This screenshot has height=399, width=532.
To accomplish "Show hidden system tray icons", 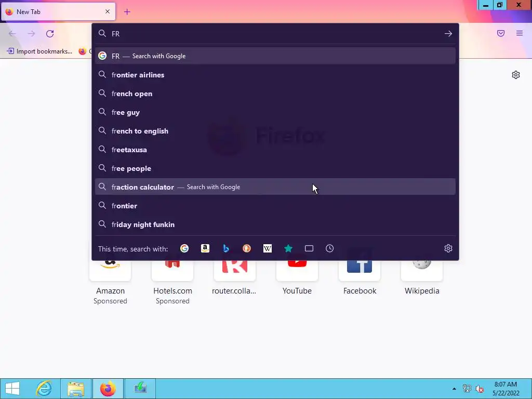I will coord(454,389).
